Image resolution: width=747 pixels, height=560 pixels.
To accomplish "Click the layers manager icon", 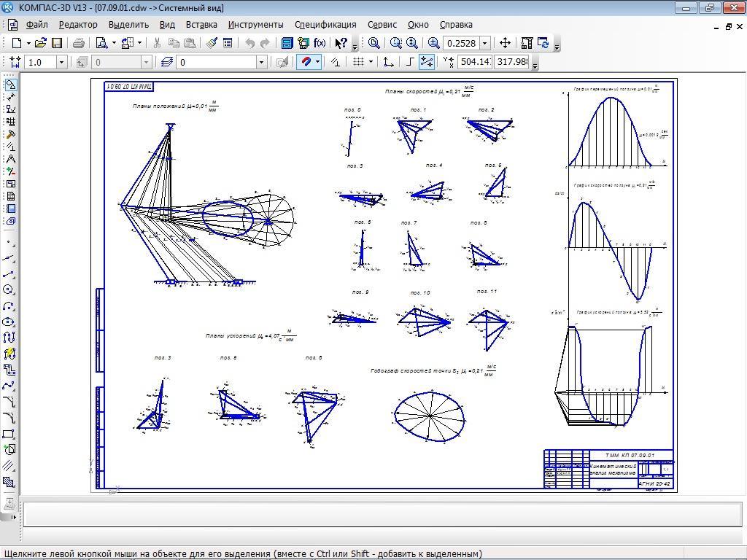I will click(166, 63).
